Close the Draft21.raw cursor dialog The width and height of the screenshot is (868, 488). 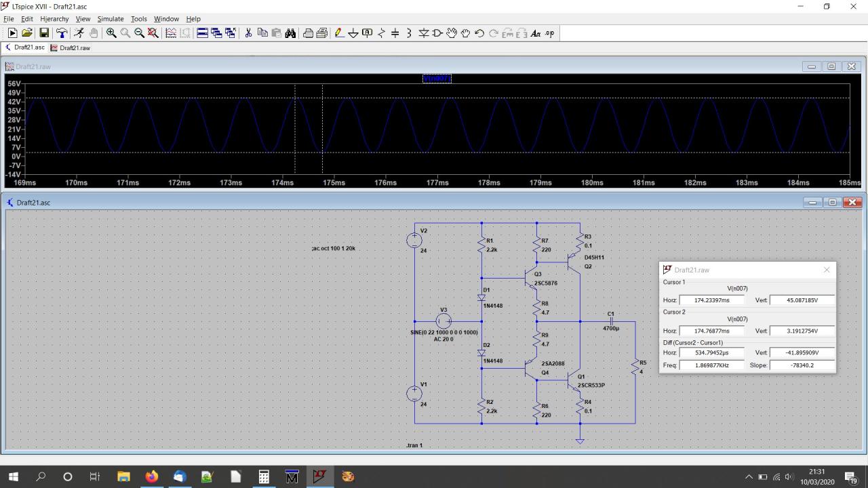click(x=826, y=270)
